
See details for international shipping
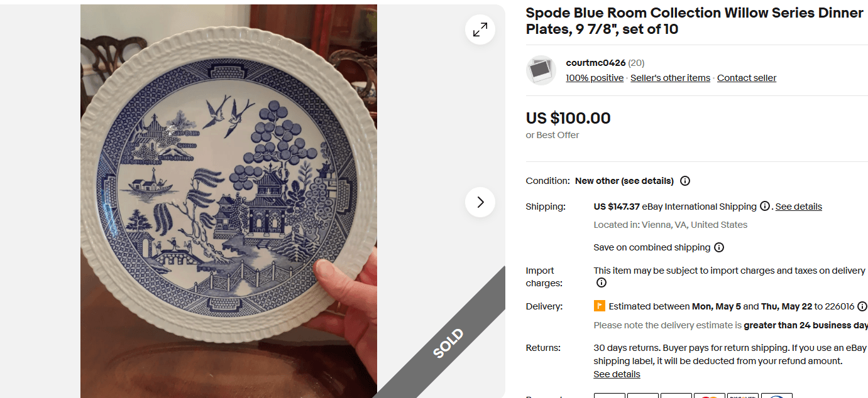point(798,206)
